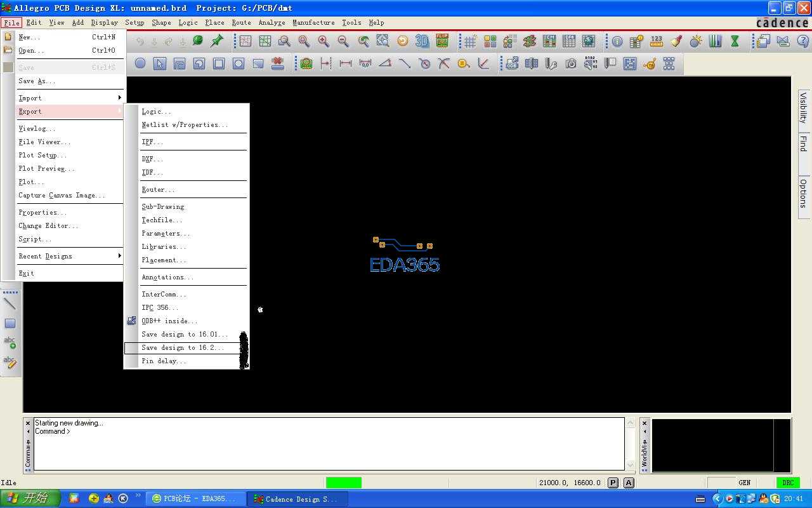Open the help question mark icon
This screenshot has height=508, width=812.
click(x=802, y=41)
